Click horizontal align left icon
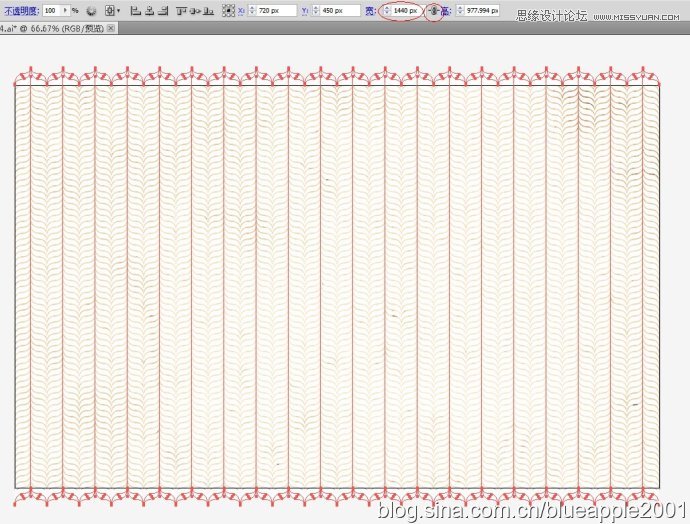Viewport: 690px width, 524px height. [136, 11]
